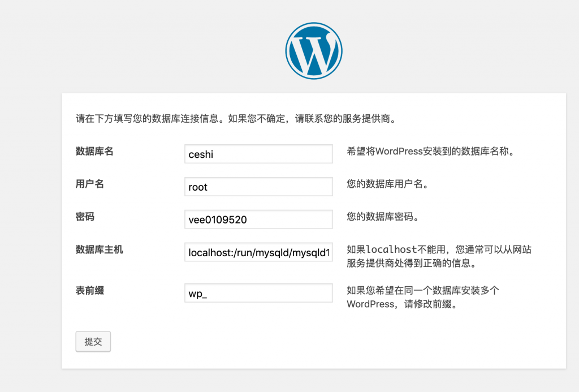The width and height of the screenshot is (579, 392).
Task: Click the 密码 label
Action: (85, 217)
